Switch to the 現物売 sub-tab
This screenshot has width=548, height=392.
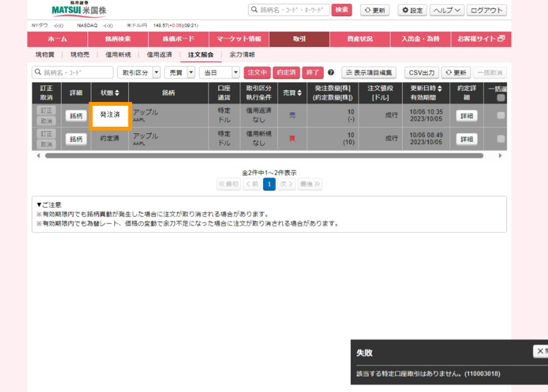(x=79, y=55)
